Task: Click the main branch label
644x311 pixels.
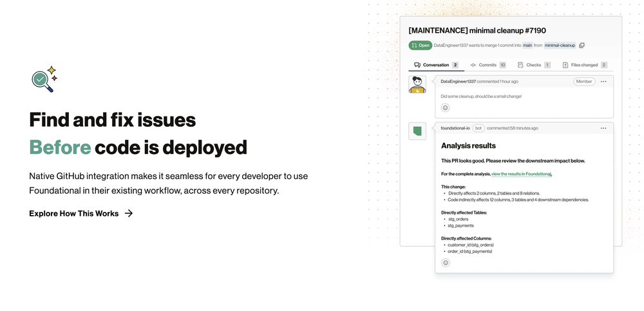Action: click(527, 45)
